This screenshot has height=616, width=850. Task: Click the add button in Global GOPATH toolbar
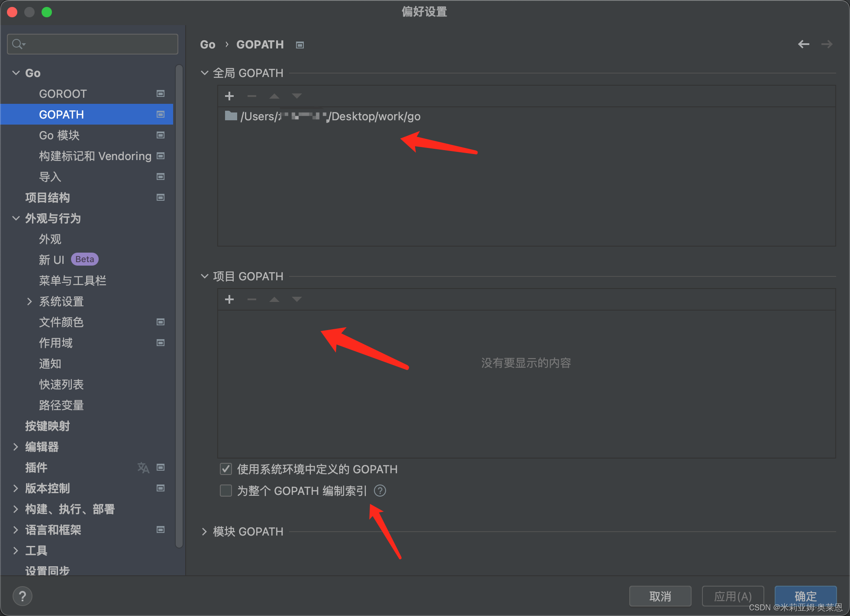229,96
